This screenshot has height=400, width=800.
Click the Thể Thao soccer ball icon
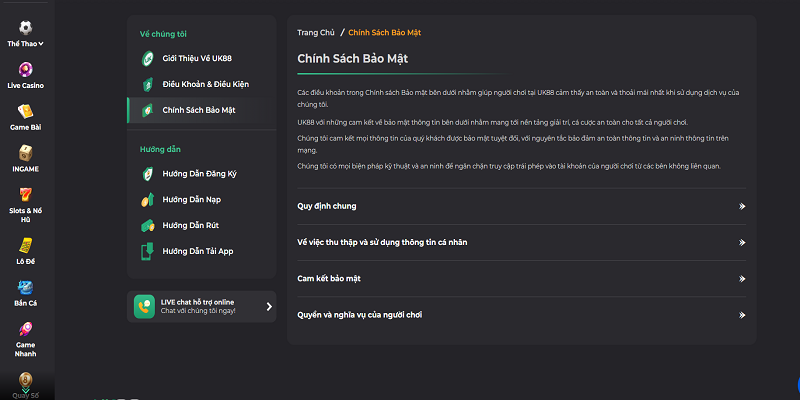(x=26, y=24)
